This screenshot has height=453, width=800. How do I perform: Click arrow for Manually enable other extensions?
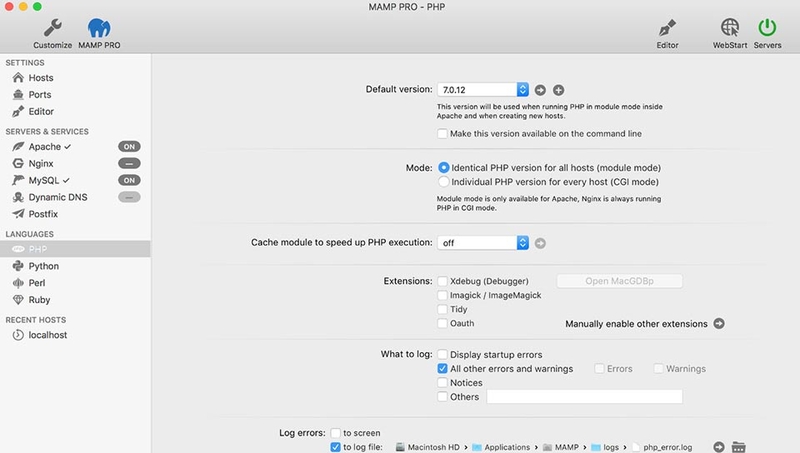pos(719,323)
